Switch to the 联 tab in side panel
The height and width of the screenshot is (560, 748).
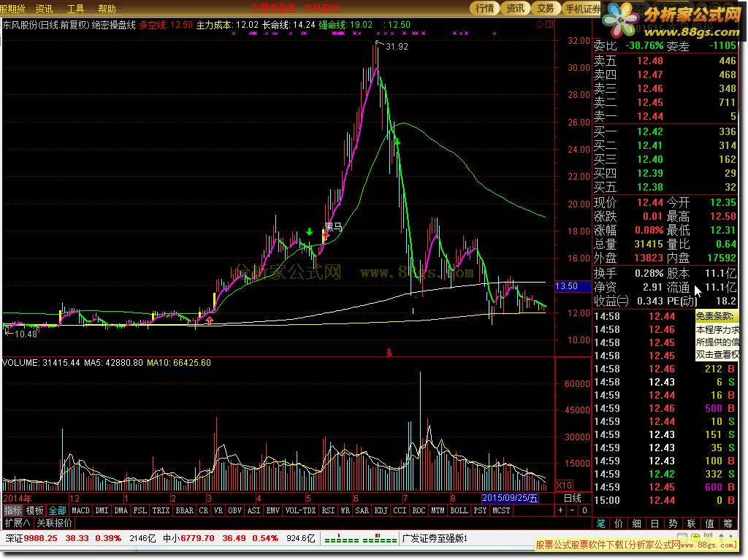click(691, 523)
